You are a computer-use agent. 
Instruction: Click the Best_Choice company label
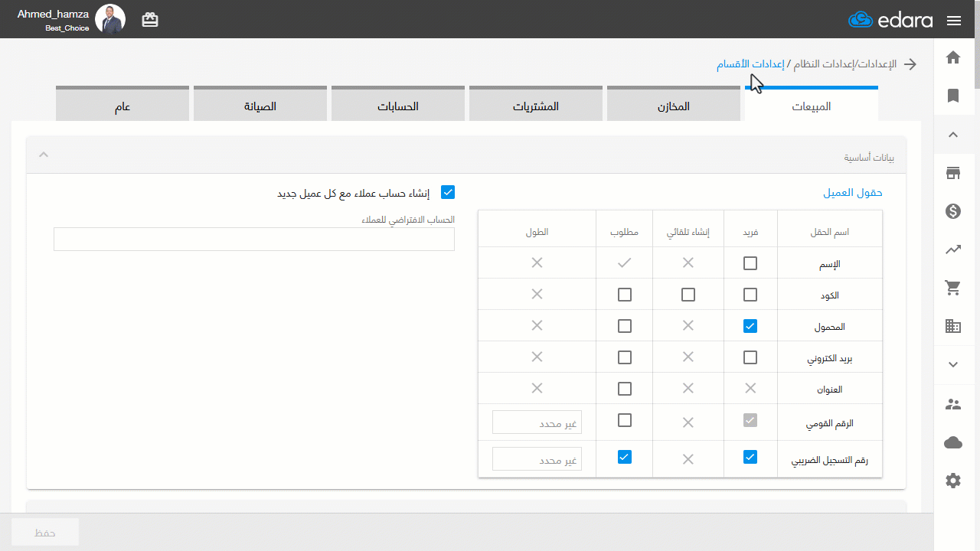67,28
